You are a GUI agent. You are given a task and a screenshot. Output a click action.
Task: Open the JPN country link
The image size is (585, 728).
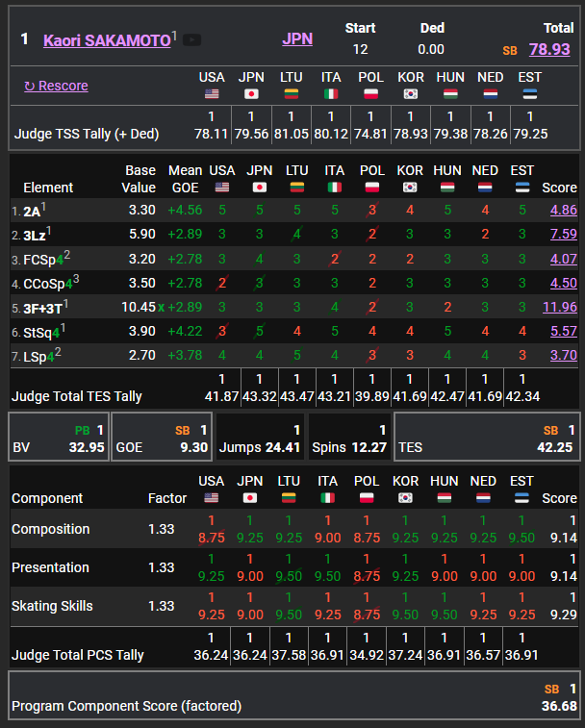[x=297, y=39]
